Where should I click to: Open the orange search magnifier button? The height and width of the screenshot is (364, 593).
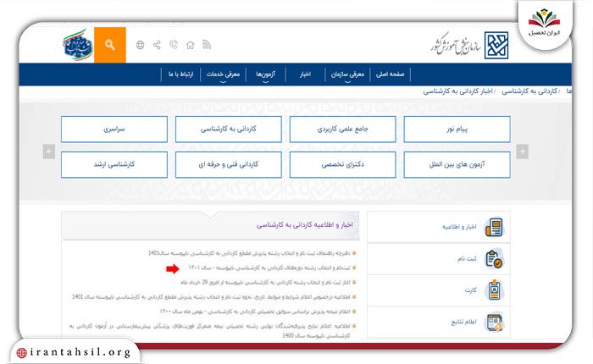click(x=110, y=45)
